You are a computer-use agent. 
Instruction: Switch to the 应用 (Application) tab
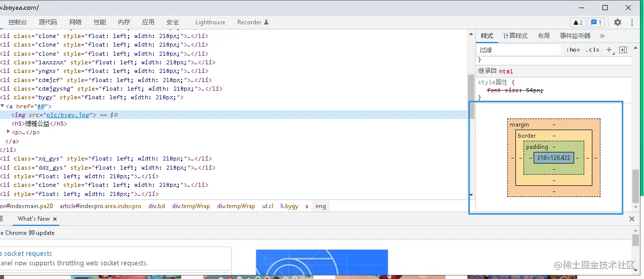pos(148,22)
